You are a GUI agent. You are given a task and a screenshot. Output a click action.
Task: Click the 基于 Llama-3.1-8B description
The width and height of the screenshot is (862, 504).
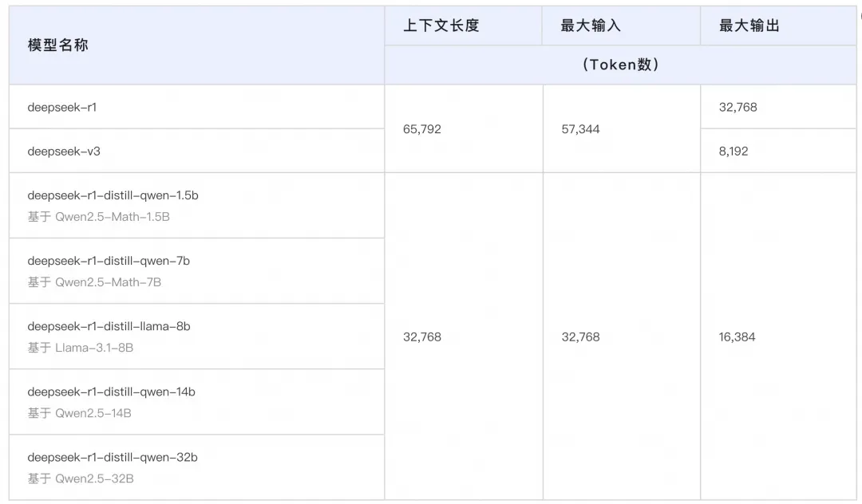coord(80,348)
